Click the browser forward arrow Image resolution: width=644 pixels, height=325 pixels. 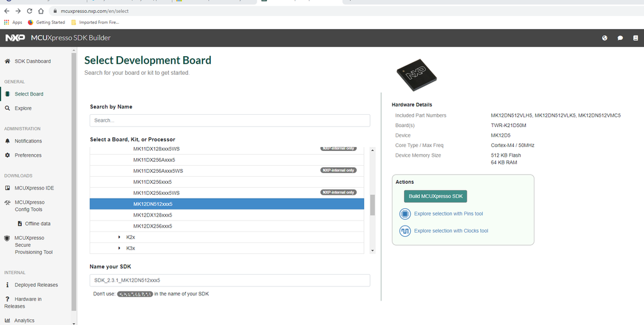17,11
